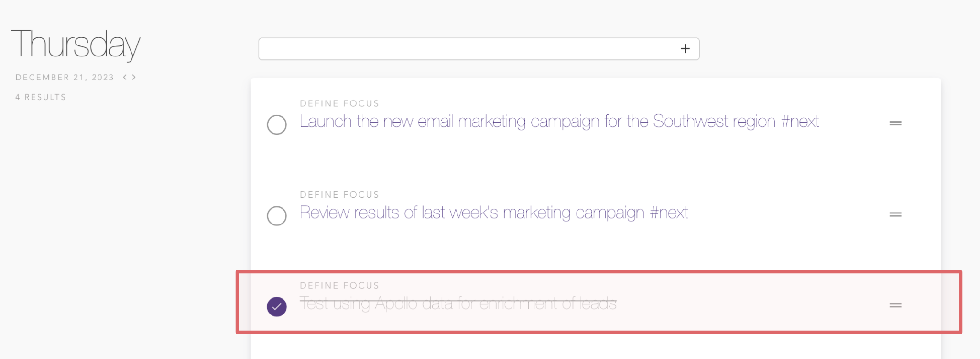
Task: Uncheck the completed Apollo data task
Action: (x=277, y=307)
